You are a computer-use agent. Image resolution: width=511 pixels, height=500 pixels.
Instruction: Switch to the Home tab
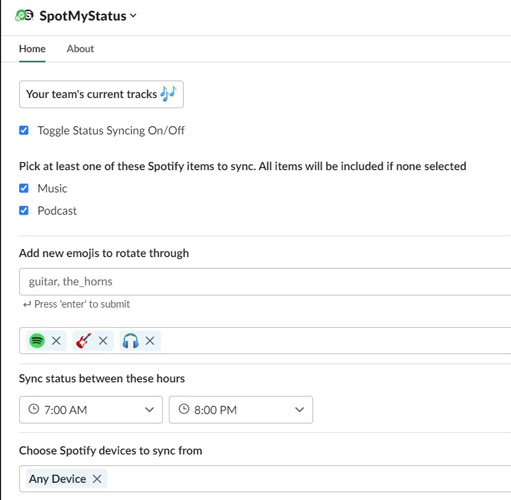(32, 49)
